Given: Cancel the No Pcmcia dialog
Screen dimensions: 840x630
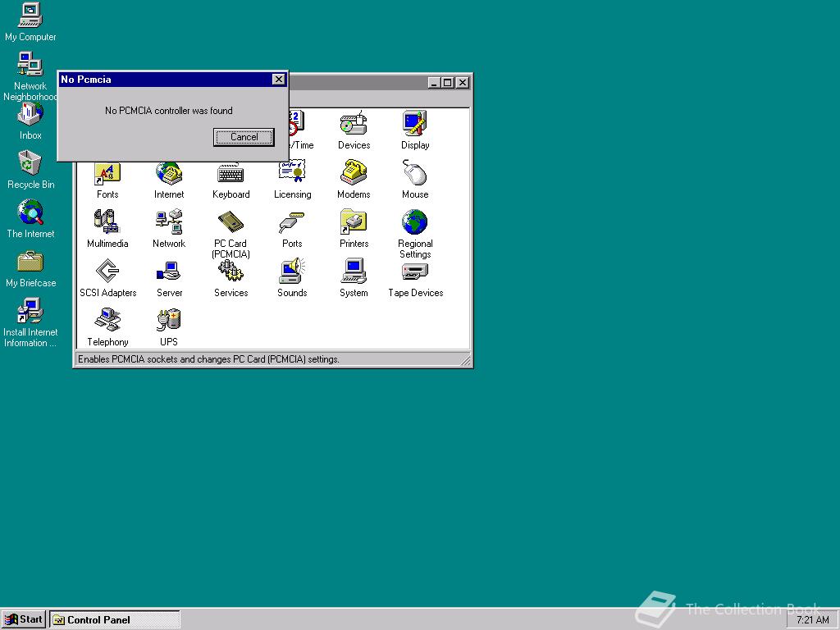Looking at the screenshot, I should (244, 137).
